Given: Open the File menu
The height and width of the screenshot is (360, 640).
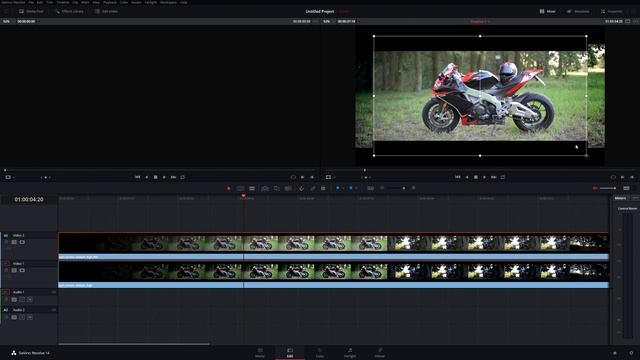Looking at the screenshot, I should tap(31, 2).
